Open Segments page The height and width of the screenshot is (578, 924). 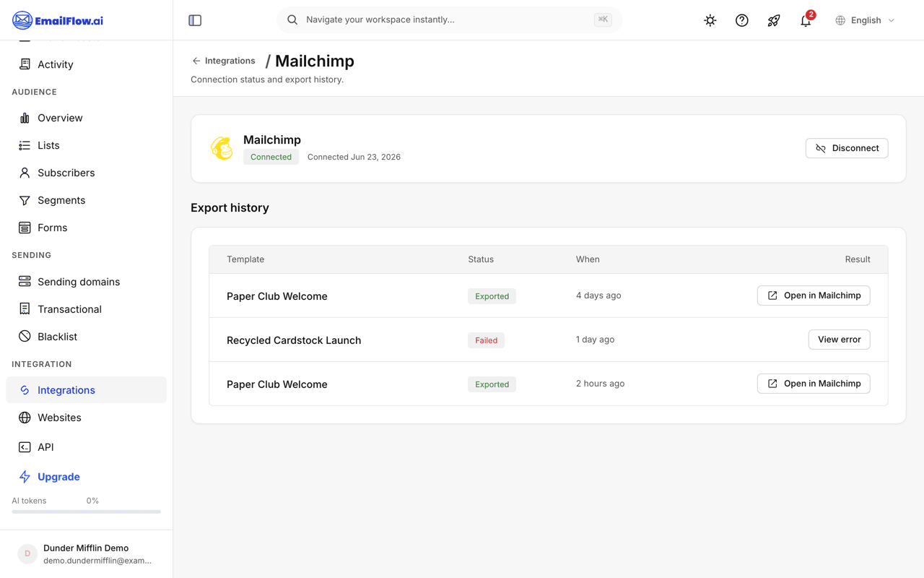point(86,200)
